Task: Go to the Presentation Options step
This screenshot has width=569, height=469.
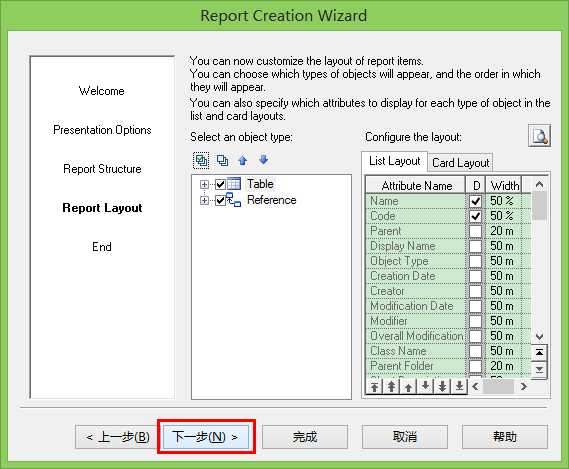Action: click(102, 130)
